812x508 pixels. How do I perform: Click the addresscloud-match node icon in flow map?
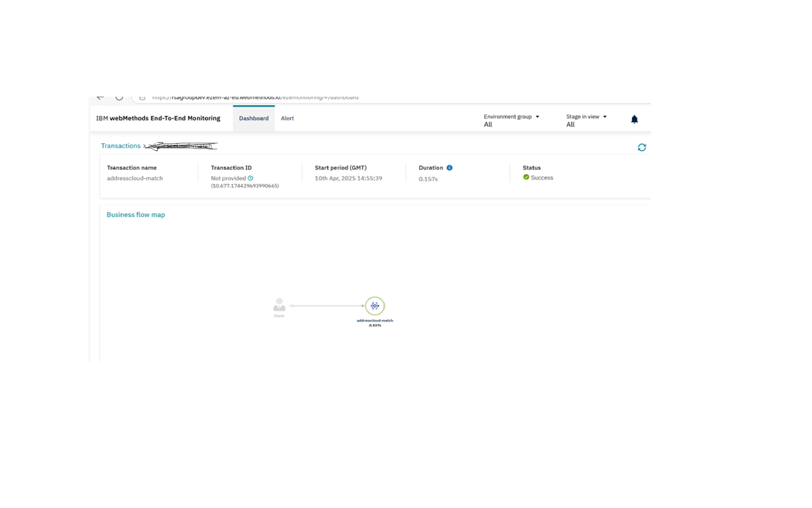point(375,306)
